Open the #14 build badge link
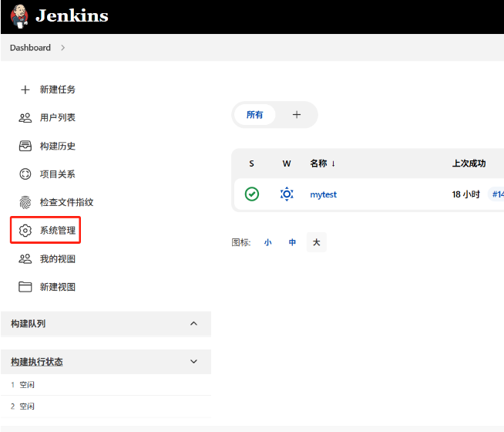This screenshot has height=432, width=504. pyautogui.click(x=497, y=194)
